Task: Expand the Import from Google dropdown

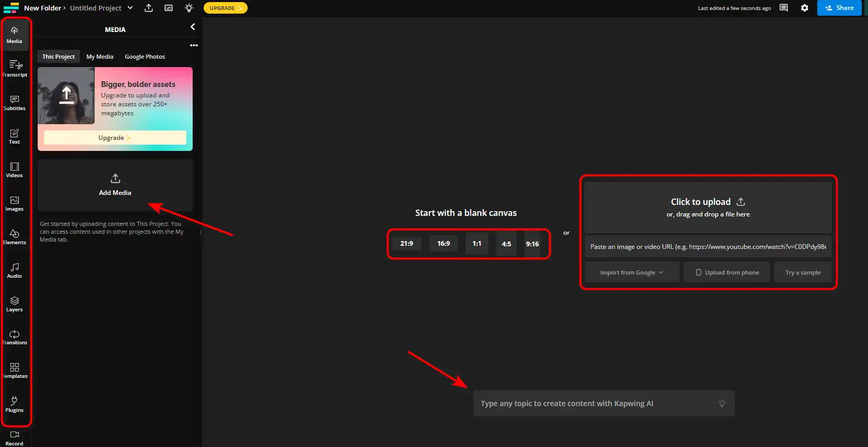Action: (632, 272)
